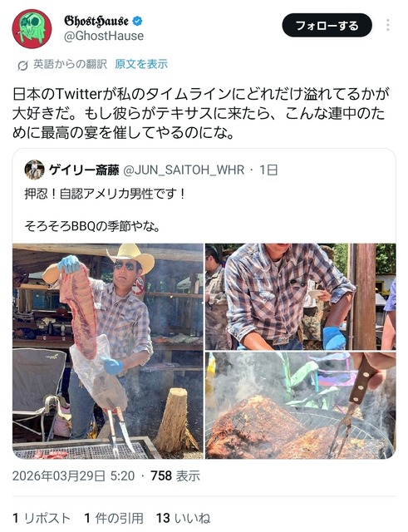Click the 2026年03月29日 5:20 timestamp

tap(74, 476)
